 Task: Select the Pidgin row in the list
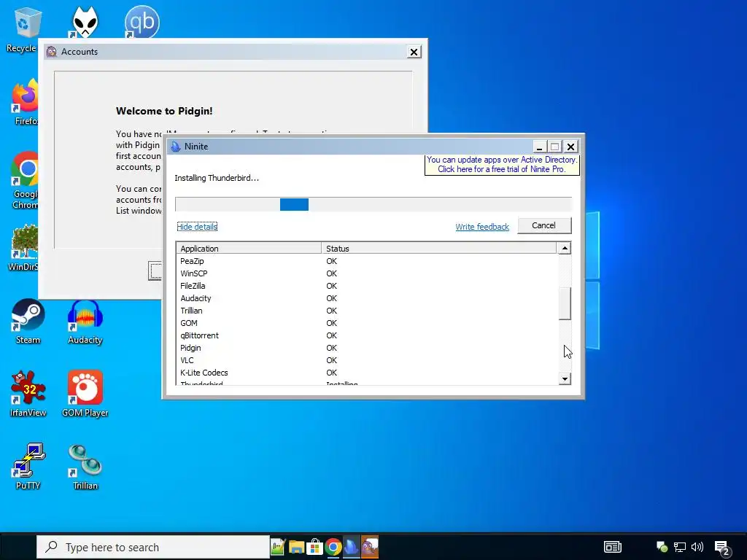[367, 348]
